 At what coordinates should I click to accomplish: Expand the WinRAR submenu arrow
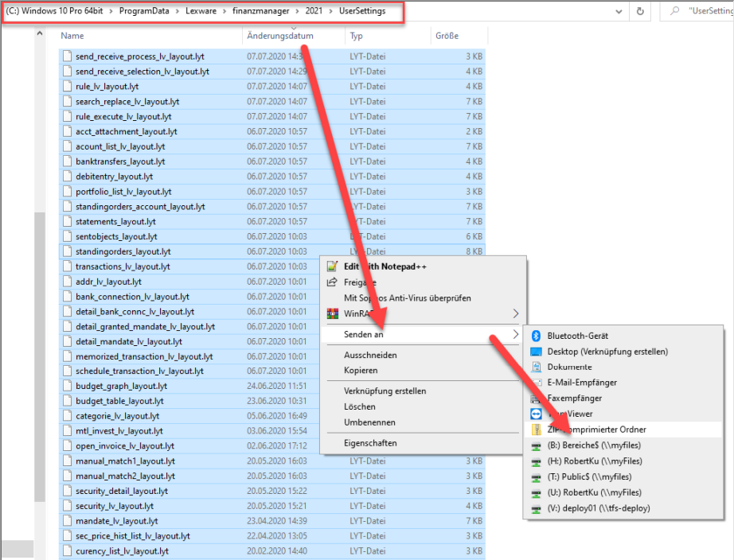tap(515, 313)
